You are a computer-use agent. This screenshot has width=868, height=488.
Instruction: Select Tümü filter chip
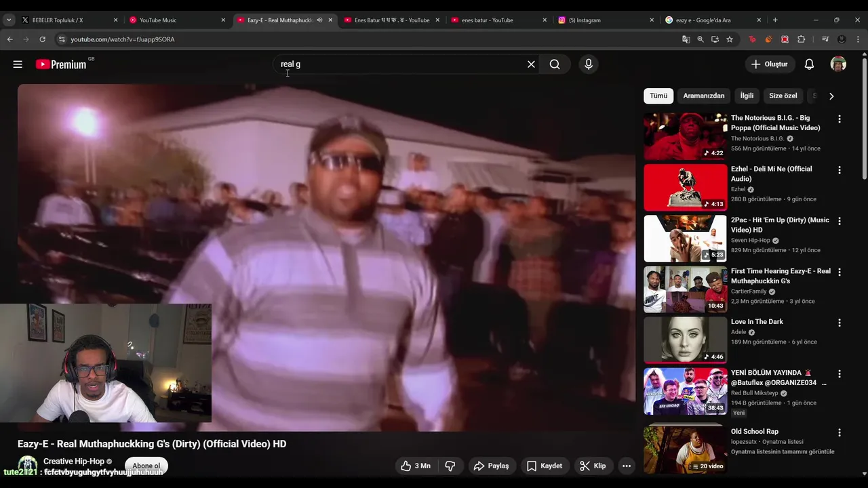658,96
